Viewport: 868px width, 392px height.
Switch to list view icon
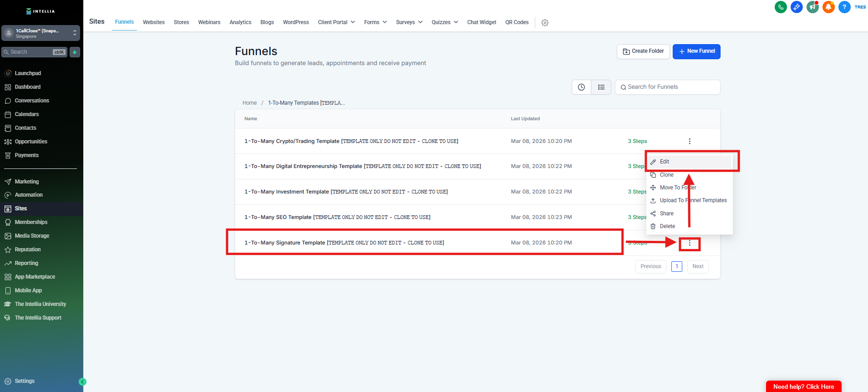coord(601,87)
